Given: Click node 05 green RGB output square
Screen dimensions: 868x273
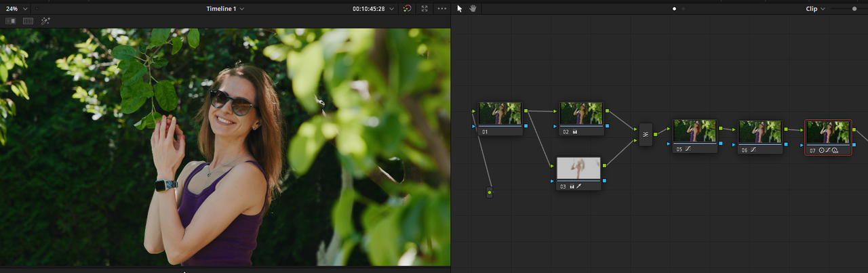Looking at the screenshot, I should click(721, 128).
